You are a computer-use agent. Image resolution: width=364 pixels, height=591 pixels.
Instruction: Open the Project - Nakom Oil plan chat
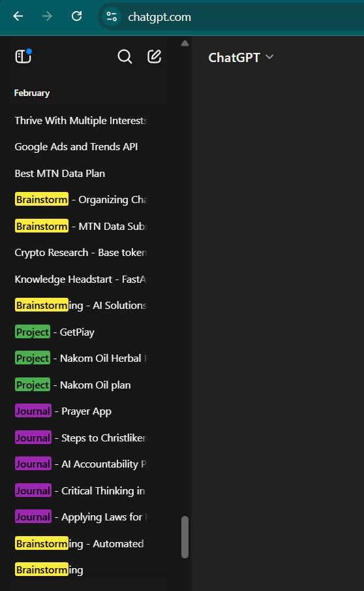point(80,385)
